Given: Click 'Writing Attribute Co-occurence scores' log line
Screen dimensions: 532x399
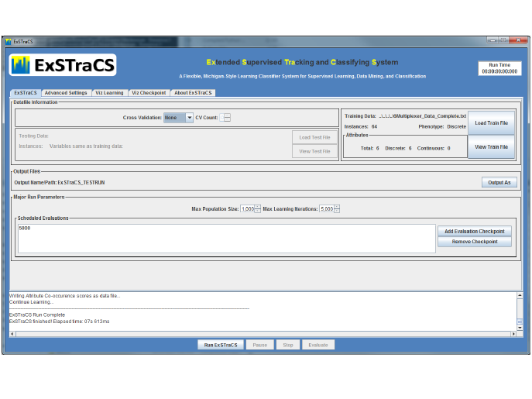Looking at the screenshot, I should coord(64,296).
